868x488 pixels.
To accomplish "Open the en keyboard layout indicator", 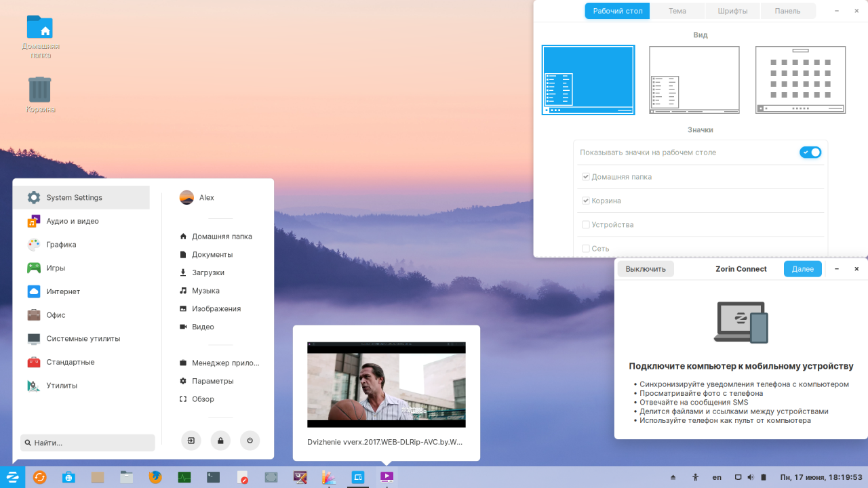I will [x=717, y=477].
